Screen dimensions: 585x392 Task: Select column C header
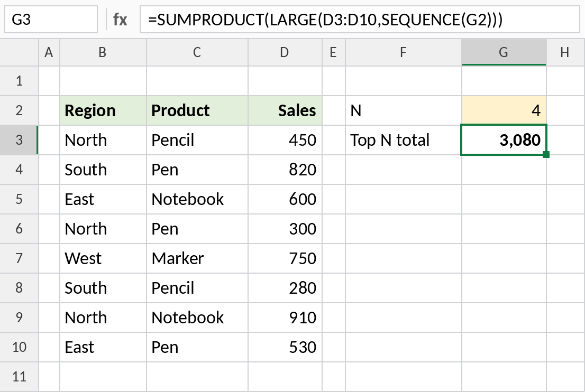click(197, 52)
